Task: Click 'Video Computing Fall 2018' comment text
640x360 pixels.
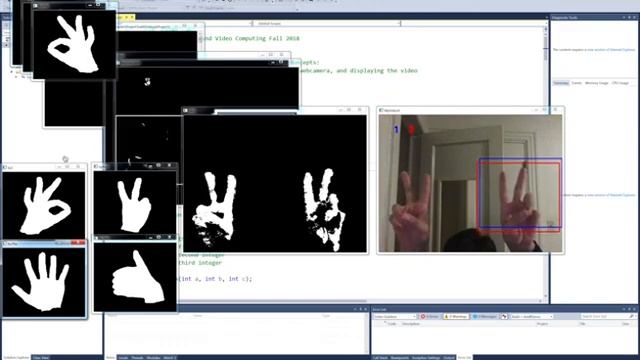Action: tap(257, 38)
